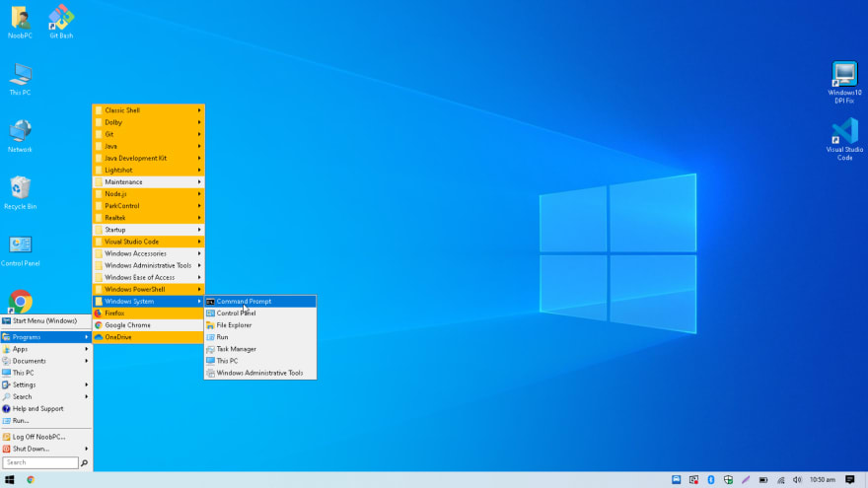Launch Command Prompt from Windows System submenu
This screenshot has width=868, height=488.
pos(260,302)
